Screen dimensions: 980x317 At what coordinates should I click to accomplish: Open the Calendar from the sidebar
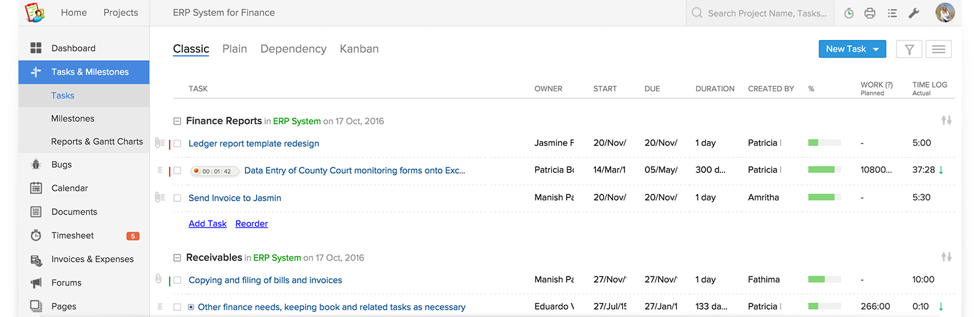69,188
